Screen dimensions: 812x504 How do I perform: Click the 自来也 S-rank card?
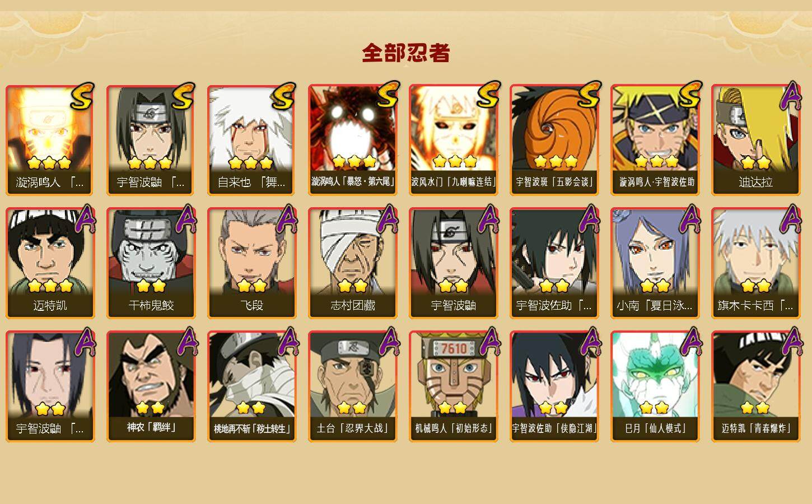click(251, 140)
